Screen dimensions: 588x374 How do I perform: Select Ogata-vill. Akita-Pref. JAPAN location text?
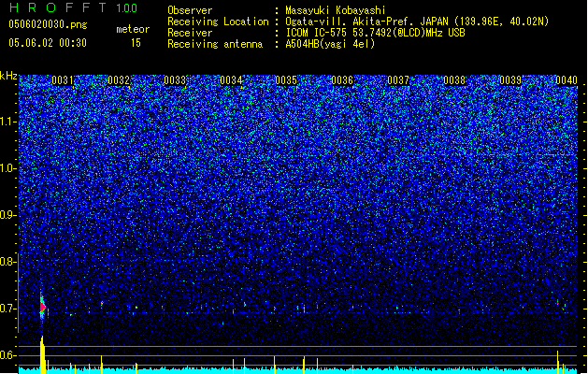(x=417, y=22)
